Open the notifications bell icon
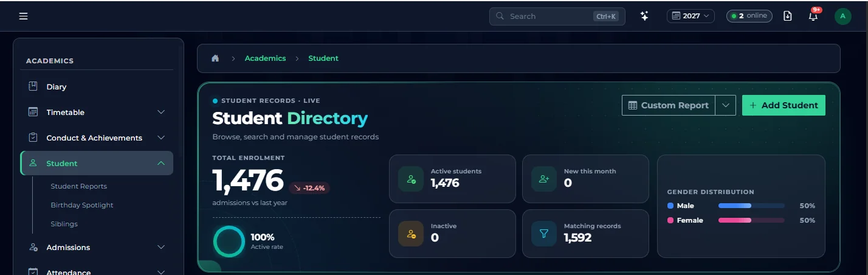Image resolution: width=868 pixels, height=275 pixels. click(x=813, y=16)
